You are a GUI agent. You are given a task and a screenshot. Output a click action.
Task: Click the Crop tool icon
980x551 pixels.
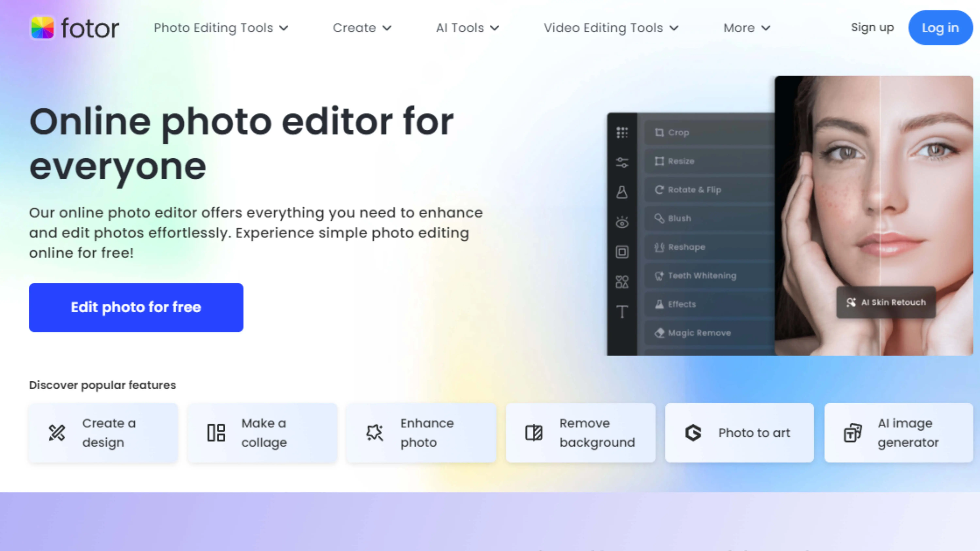659,132
